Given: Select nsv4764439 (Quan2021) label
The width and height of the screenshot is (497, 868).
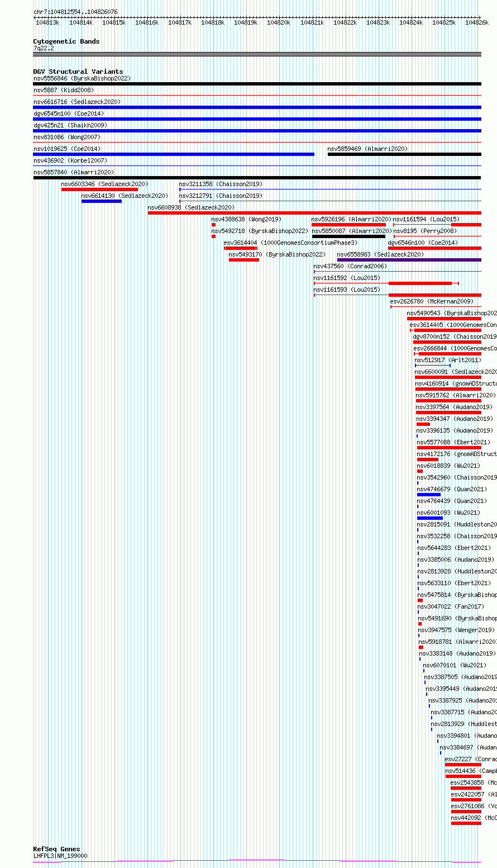Looking at the screenshot, I should coord(452,501).
